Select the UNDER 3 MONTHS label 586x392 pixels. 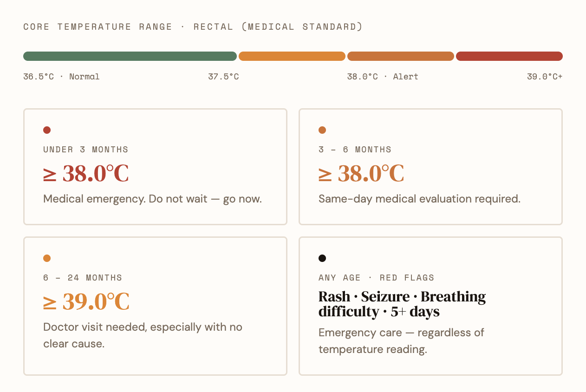pos(86,150)
